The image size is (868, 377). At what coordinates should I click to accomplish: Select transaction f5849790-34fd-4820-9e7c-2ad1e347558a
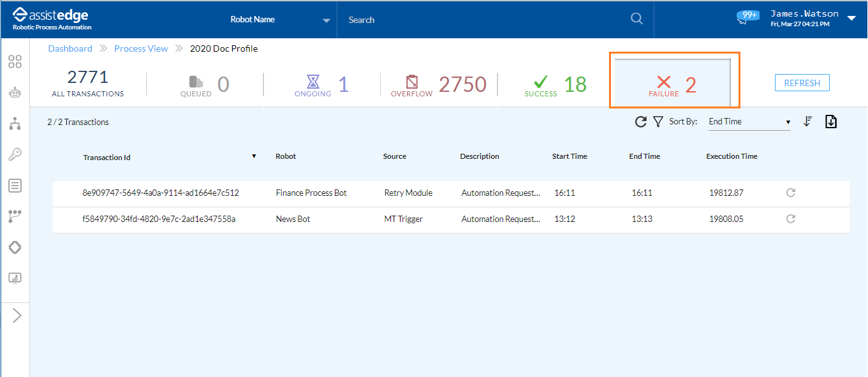[159, 219]
